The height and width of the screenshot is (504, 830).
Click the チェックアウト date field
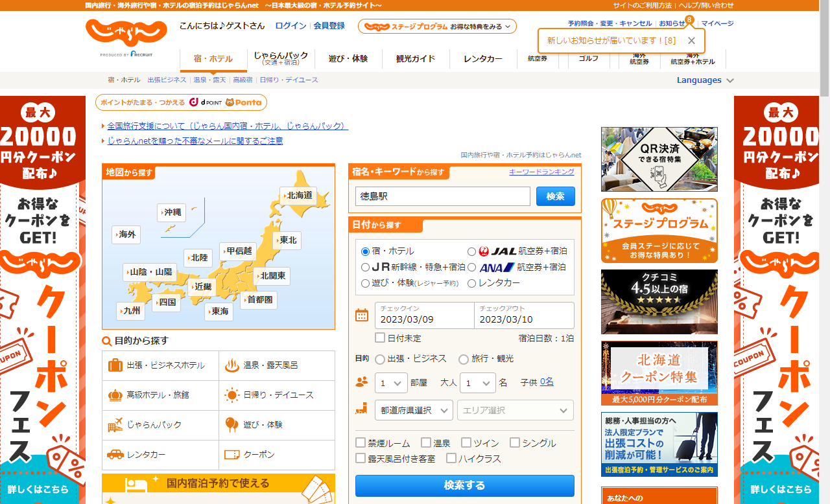[524, 315]
